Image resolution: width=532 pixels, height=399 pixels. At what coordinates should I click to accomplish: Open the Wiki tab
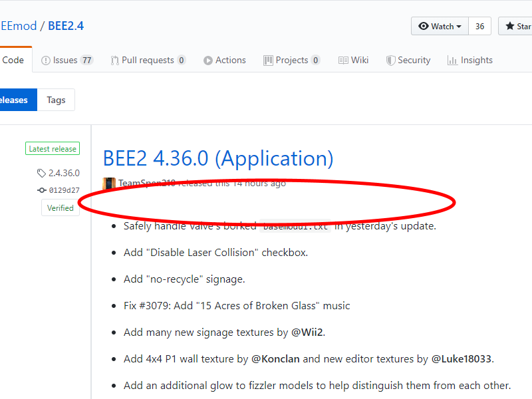353,60
